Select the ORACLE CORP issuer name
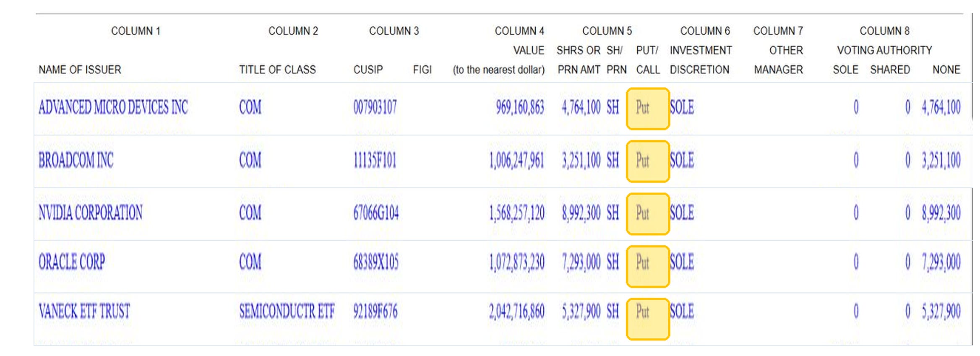The height and width of the screenshot is (356, 980). (x=72, y=262)
